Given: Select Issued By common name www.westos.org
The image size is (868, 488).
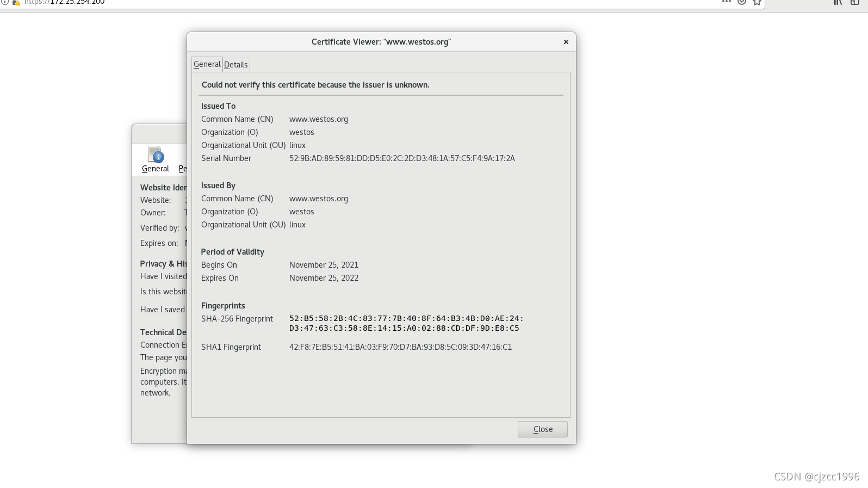Looking at the screenshot, I should [319, 199].
